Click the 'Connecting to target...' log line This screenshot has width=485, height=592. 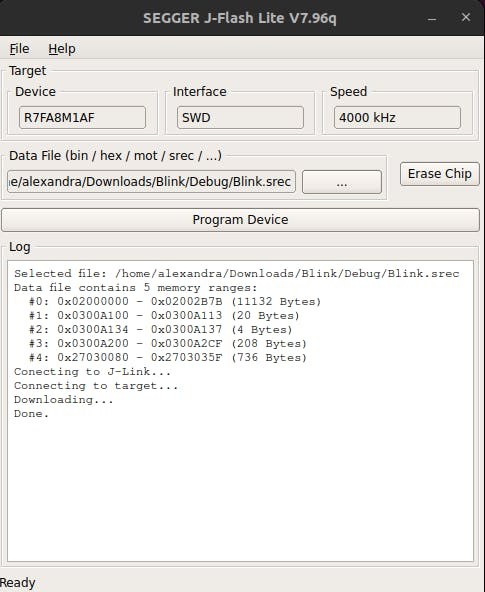(96, 386)
